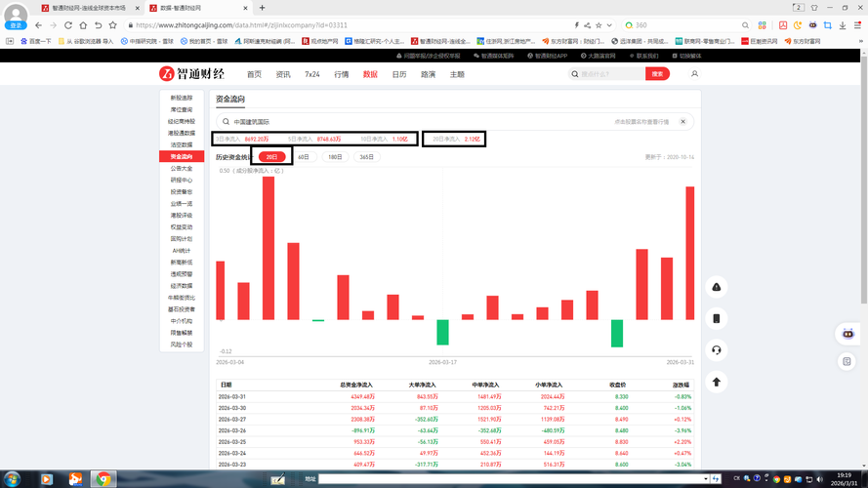Open the browser downloads arrow icon
The width and height of the screenshot is (868, 488).
[843, 25]
